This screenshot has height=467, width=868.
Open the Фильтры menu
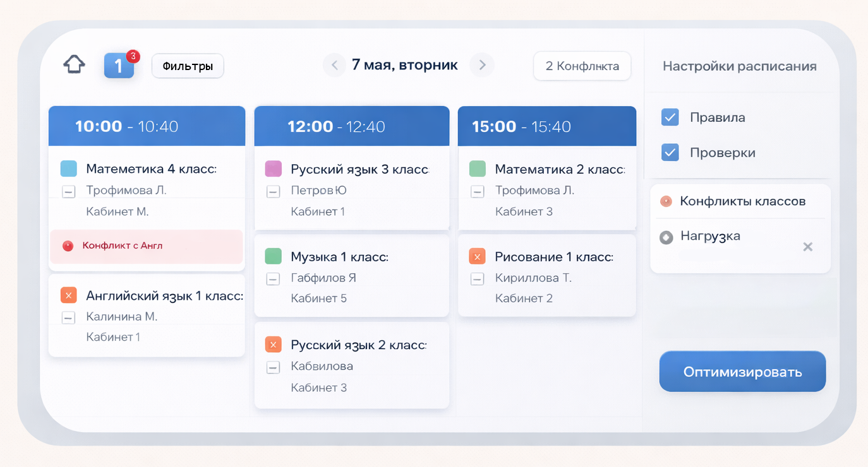click(187, 65)
